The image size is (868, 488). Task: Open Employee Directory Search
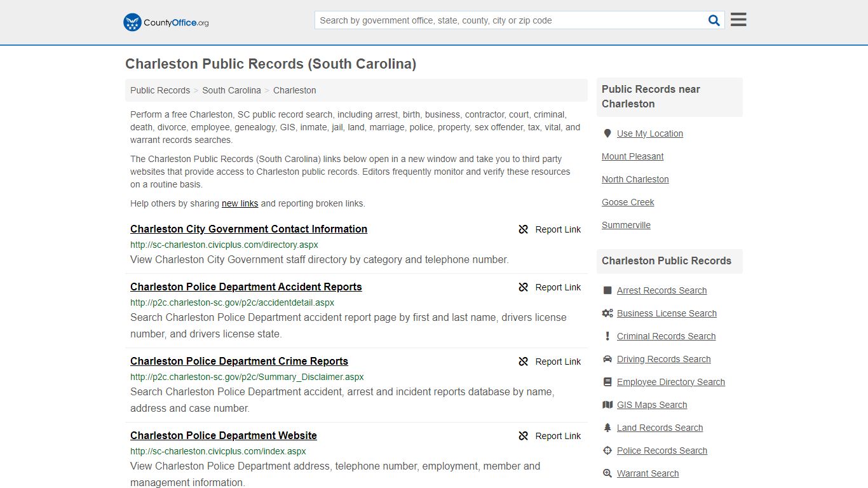tap(671, 382)
